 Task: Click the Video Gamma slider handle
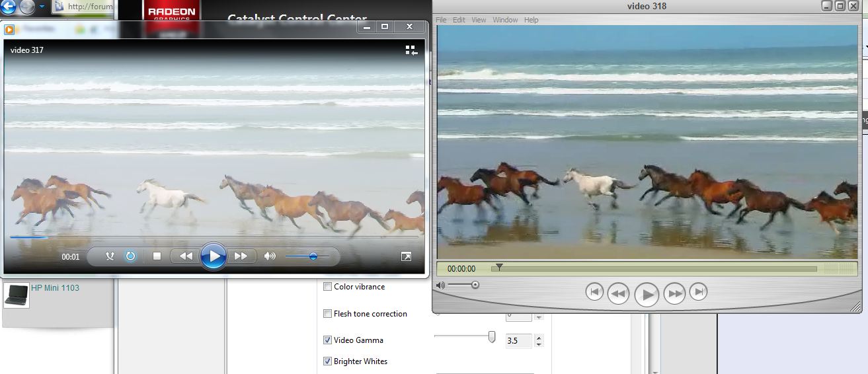[492, 337]
